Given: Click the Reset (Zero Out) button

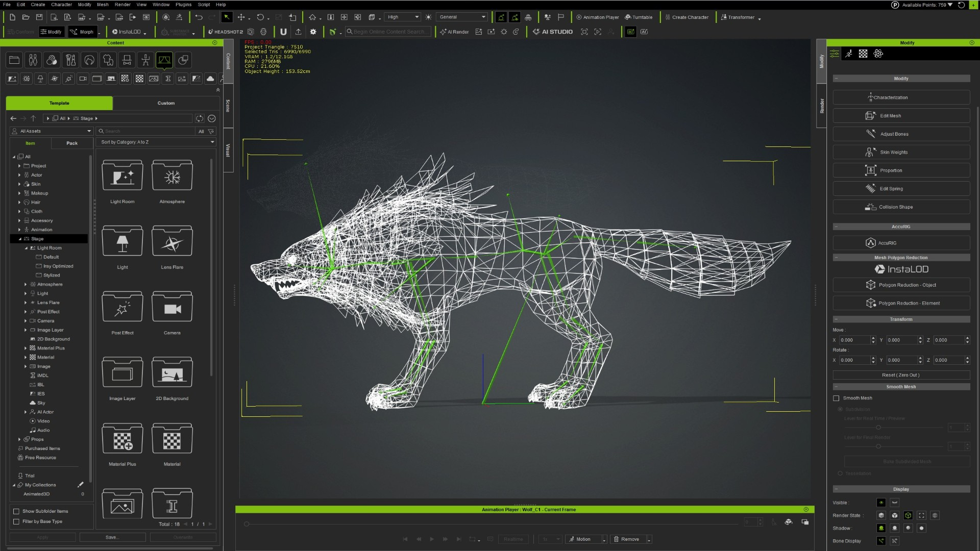Looking at the screenshot, I should tap(901, 375).
